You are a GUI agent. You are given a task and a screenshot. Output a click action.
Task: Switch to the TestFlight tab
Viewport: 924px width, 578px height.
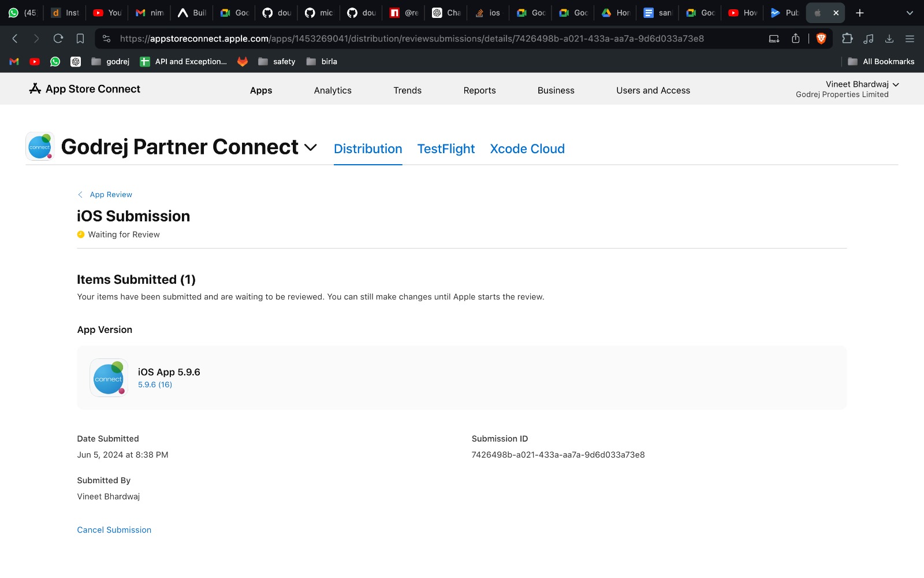[x=446, y=149]
